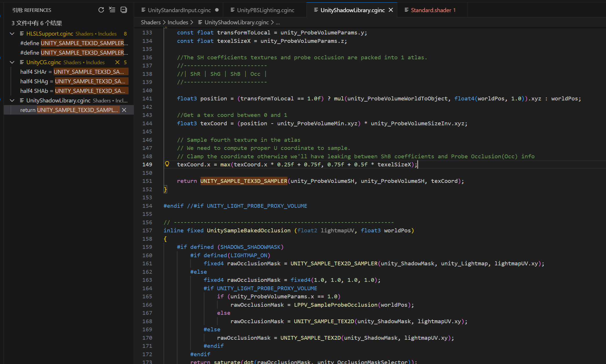Click the collapse all references icon
Viewport: 606px width, 364px height.
(124, 10)
